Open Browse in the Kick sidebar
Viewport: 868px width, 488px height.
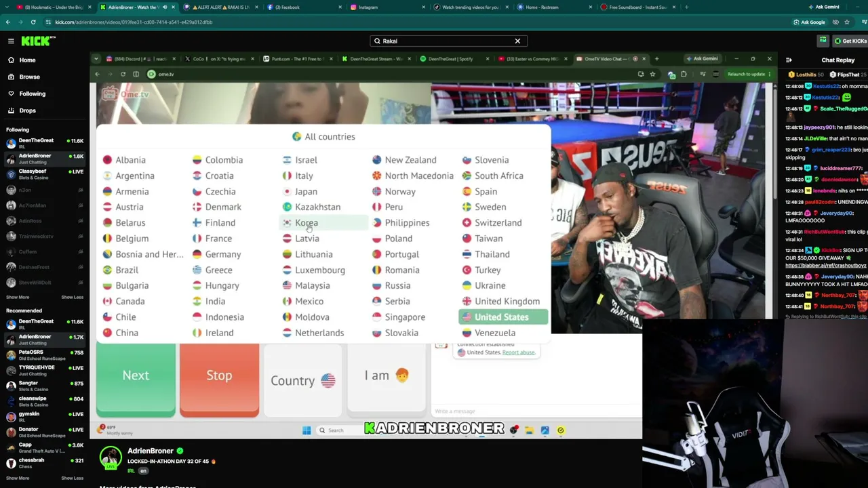[x=29, y=77]
